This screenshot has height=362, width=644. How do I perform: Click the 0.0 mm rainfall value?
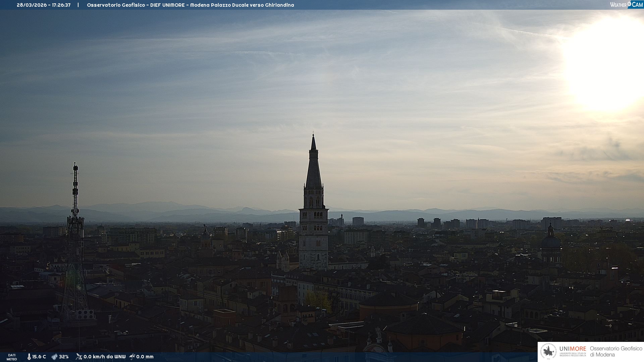(x=145, y=357)
